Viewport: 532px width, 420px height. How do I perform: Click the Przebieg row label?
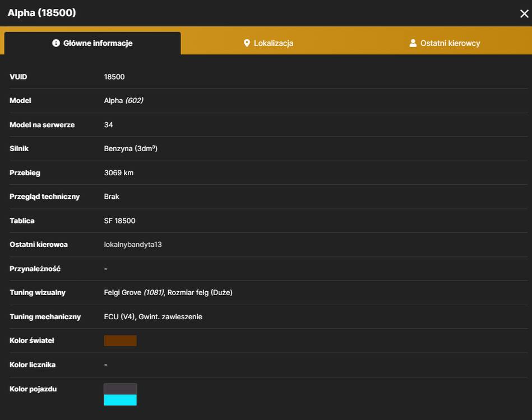pos(25,173)
